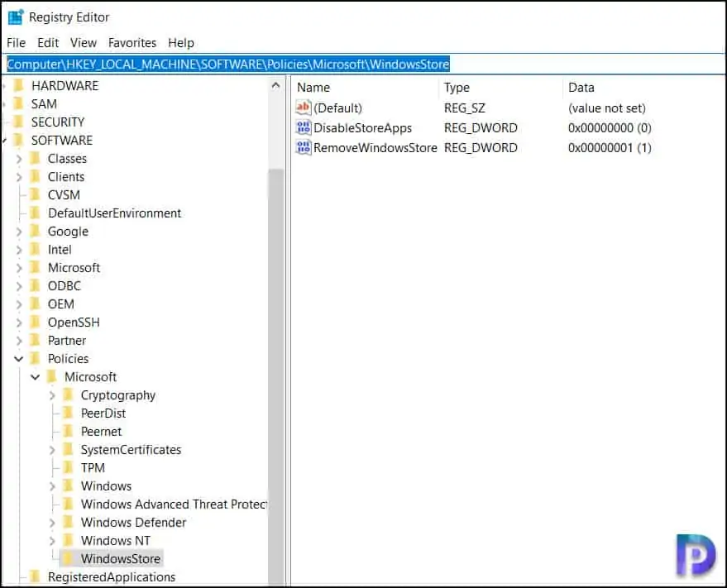Select the Windows key under Microsoft
This screenshot has height=588, width=727.
click(x=106, y=486)
